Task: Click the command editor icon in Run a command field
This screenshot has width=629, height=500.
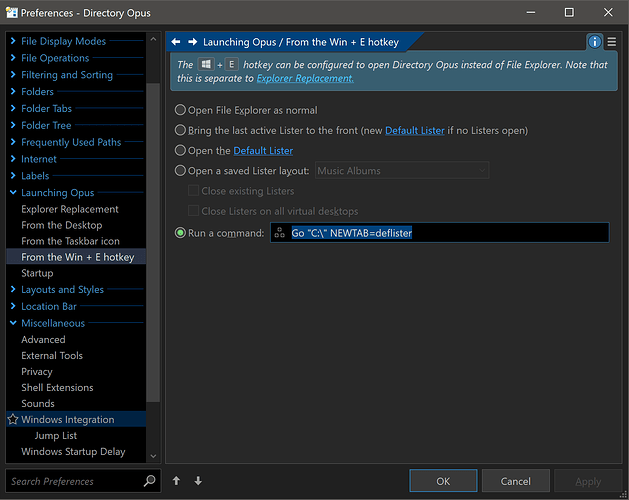Action: tap(280, 233)
